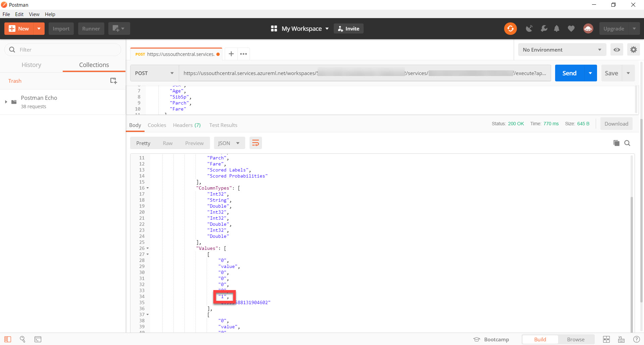Open the Trash link in sidebar
644x345 pixels.
(15, 81)
